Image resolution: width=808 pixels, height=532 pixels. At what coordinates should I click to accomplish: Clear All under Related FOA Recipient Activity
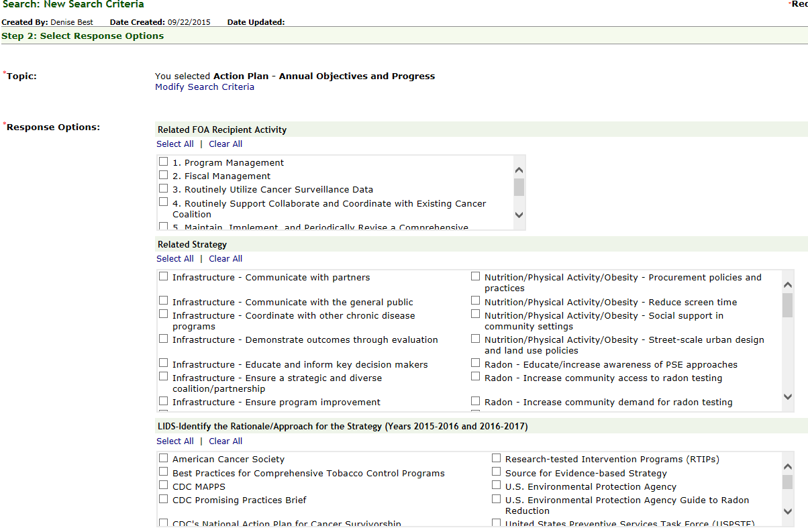click(x=225, y=144)
